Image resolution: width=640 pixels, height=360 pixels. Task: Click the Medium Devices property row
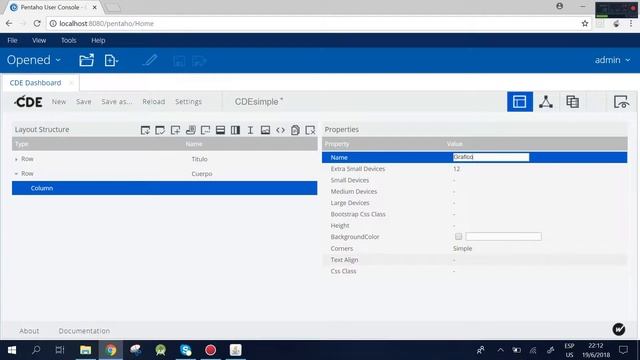click(x=474, y=191)
